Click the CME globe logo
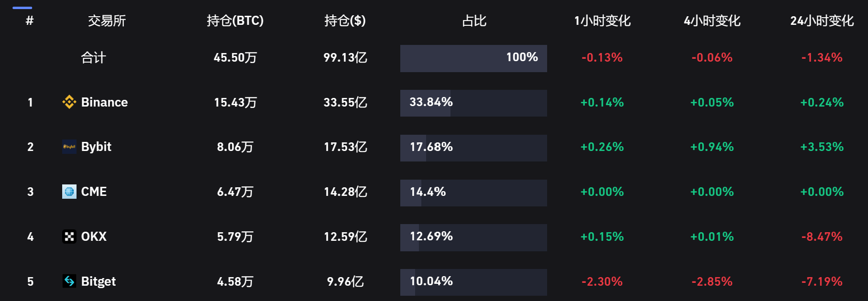The height and width of the screenshot is (301, 868). tap(70, 192)
